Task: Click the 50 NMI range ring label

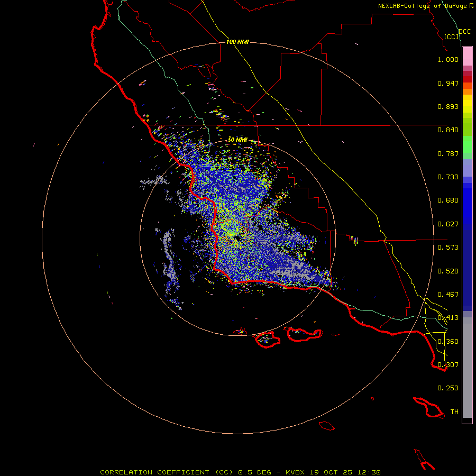Action: [237, 140]
